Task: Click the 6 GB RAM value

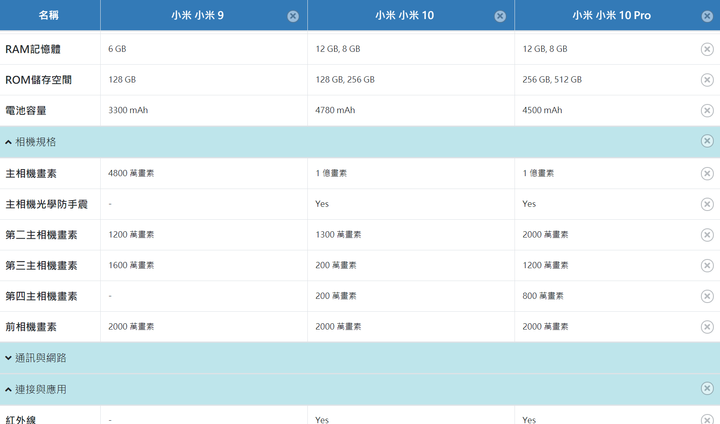Action: pos(117,49)
